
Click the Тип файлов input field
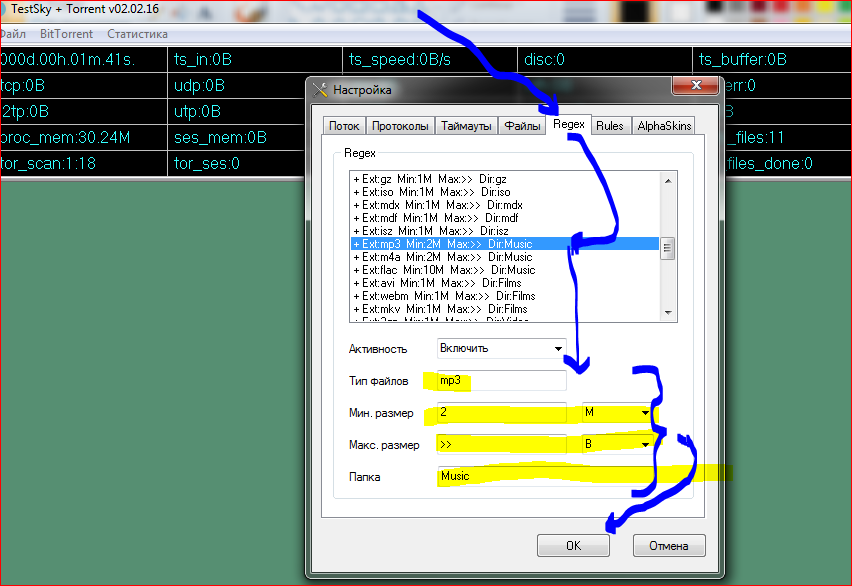tap(500, 381)
